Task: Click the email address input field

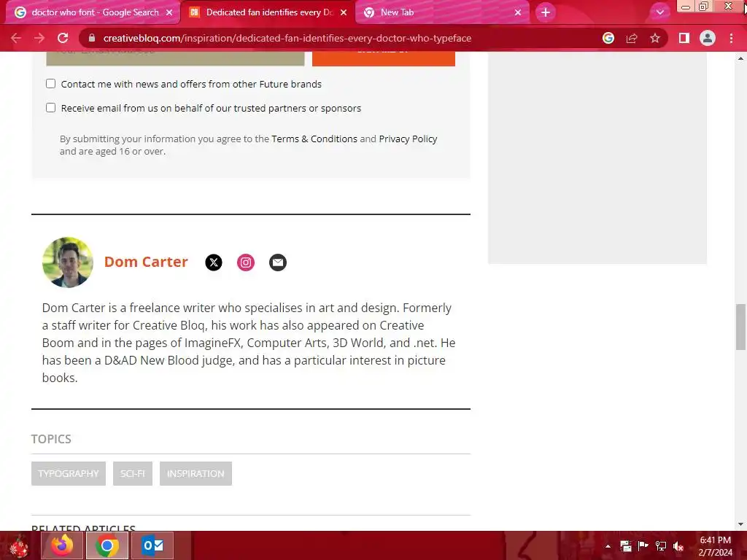Action: [175, 58]
